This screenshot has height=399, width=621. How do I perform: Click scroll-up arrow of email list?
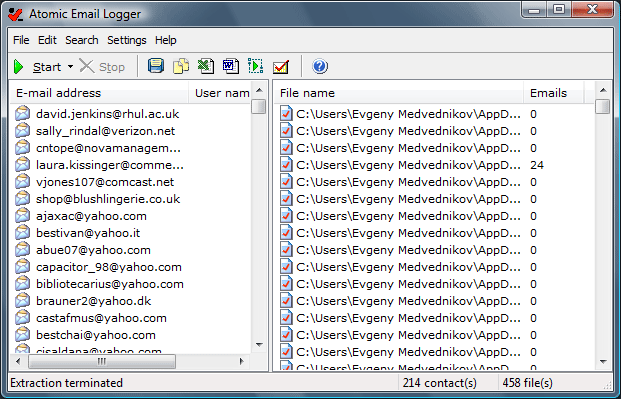(259, 90)
